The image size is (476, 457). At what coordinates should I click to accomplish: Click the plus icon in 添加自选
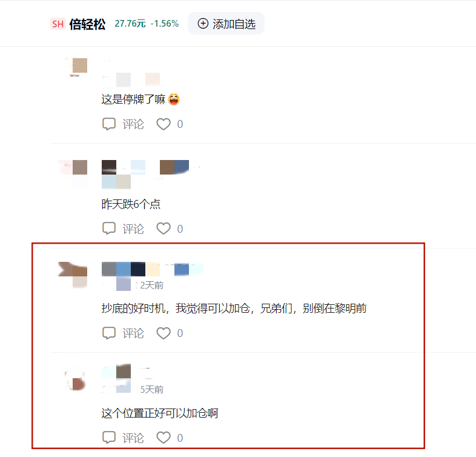tap(203, 24)
